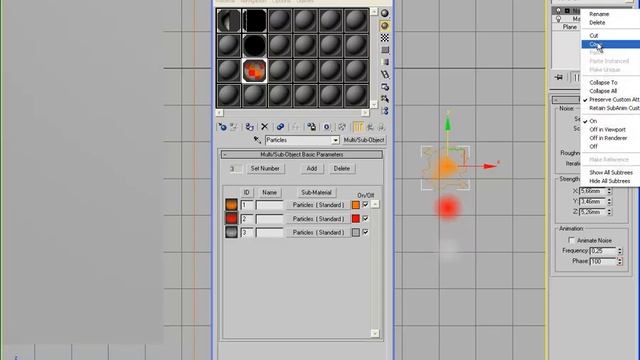The image size is (640, 360).
Task: Click the Sample UV Tiling icon
Action: [x=384, y=50]
